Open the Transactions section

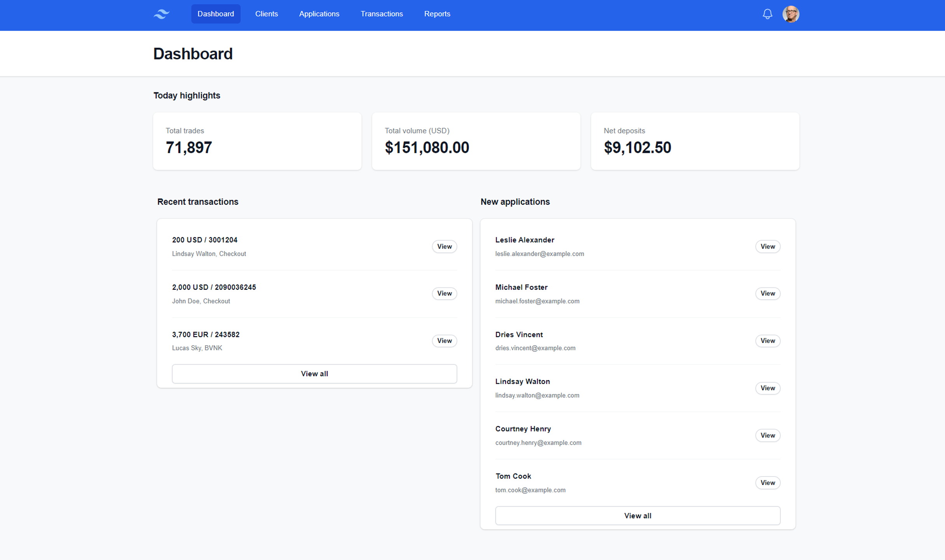(382, 14)
